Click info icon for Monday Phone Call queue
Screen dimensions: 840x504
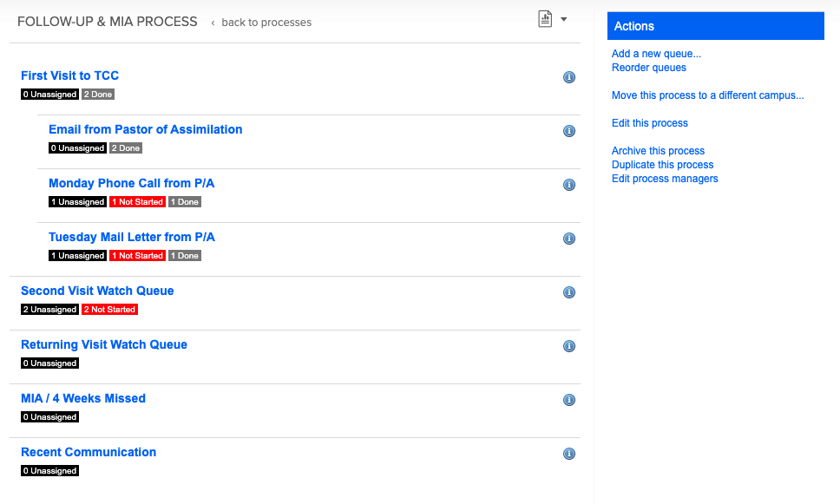point(569,185)
